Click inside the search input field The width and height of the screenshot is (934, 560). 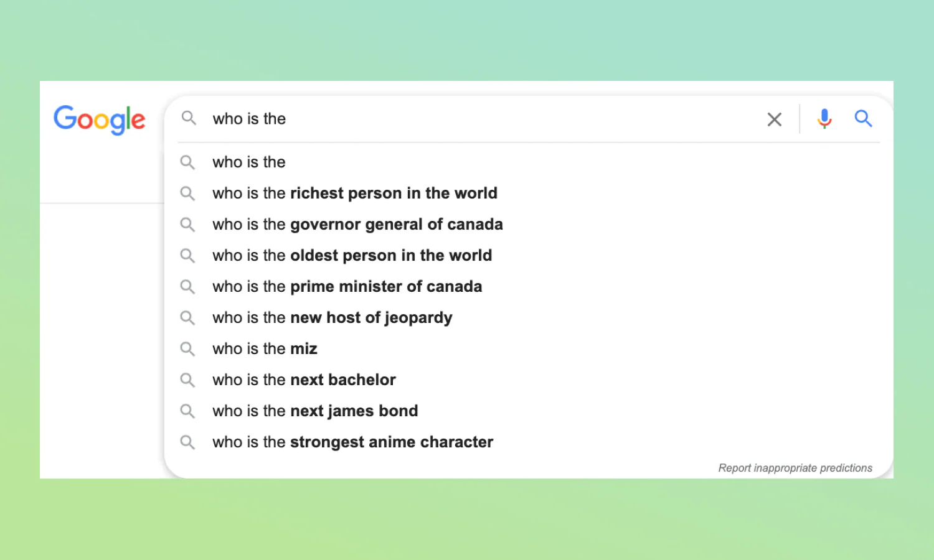pos(436,119)
